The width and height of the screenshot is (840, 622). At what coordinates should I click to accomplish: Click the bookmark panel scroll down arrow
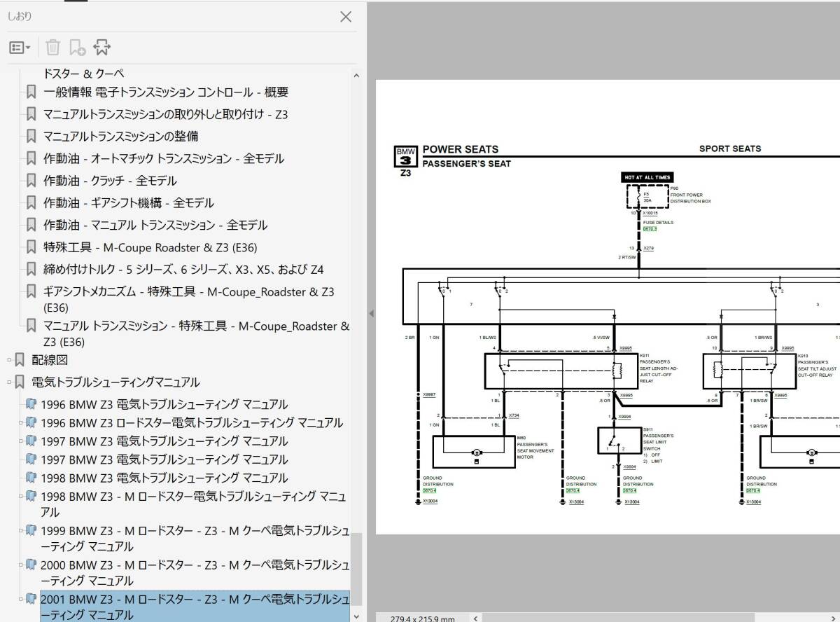pos(356,616)
